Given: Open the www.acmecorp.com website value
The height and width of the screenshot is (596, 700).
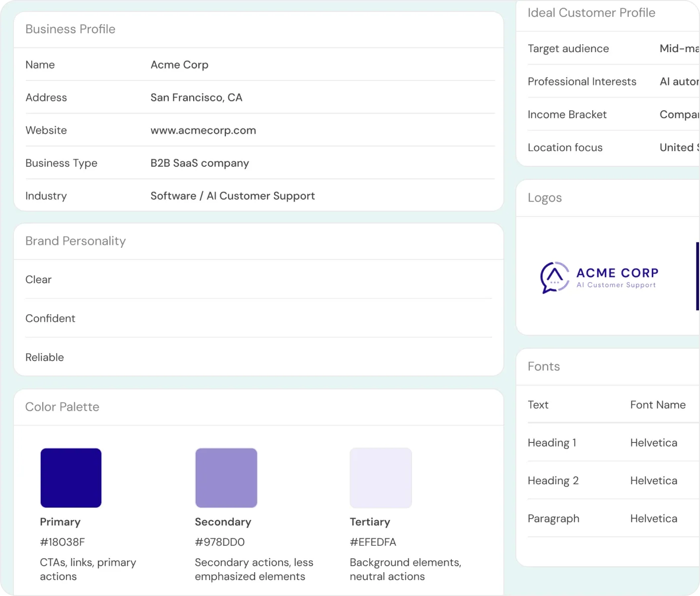Looking at the screenshot, I should coord(204,130).
